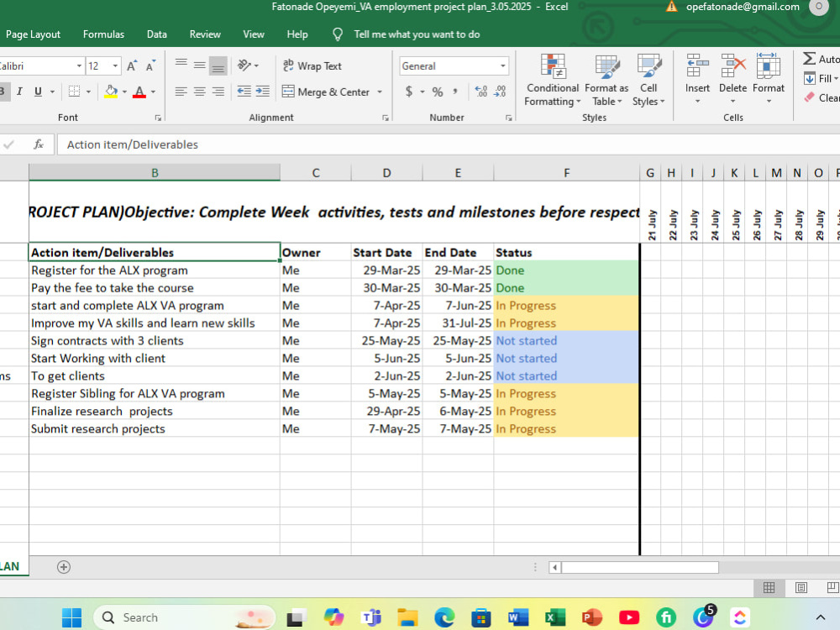
Task: Open the font size dropdown
Action: tap(115, 66)
